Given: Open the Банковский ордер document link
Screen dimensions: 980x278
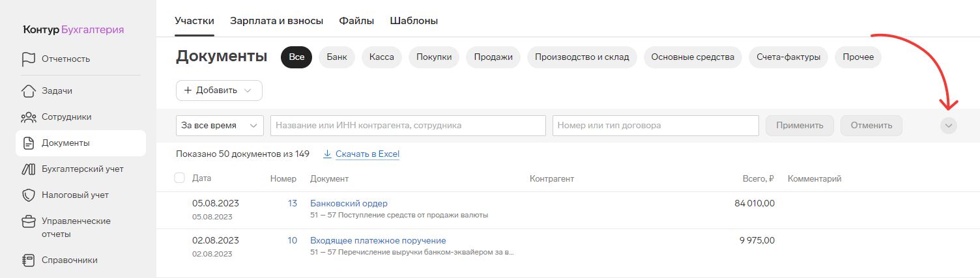Looking at the screenshot, I should [x=349, y=203].
